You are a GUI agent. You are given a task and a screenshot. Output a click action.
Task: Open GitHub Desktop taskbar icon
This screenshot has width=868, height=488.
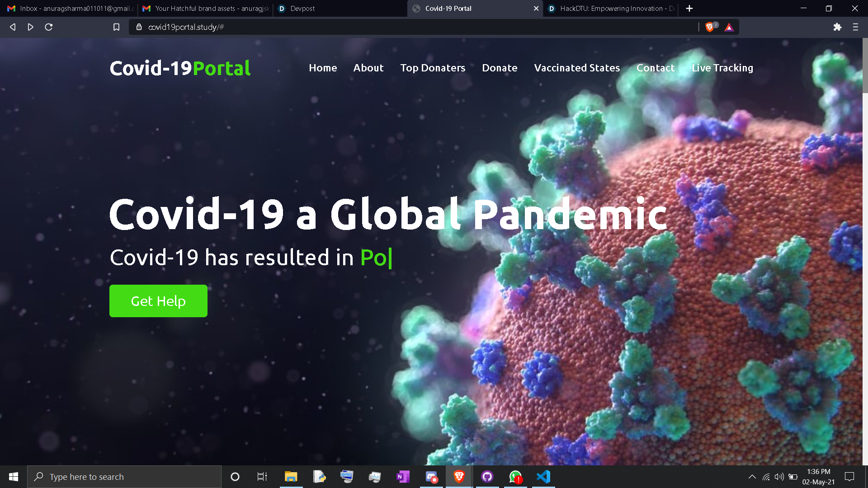click(487, 477)
